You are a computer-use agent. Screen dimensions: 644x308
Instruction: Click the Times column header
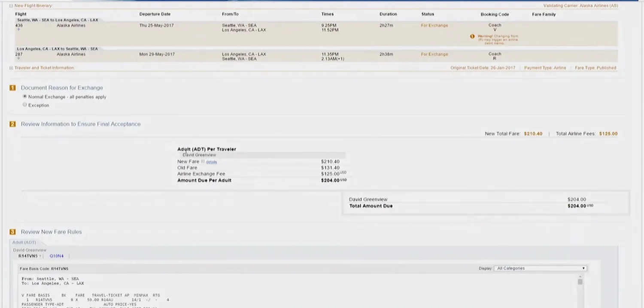[328, 14]
